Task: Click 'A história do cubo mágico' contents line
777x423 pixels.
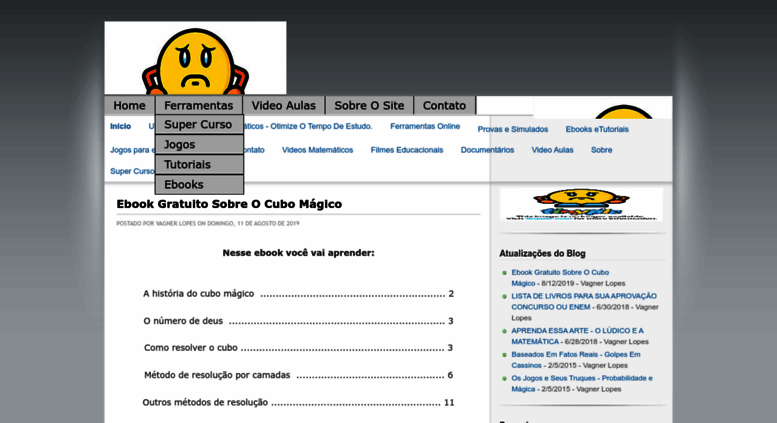Action: coord(298,294)
